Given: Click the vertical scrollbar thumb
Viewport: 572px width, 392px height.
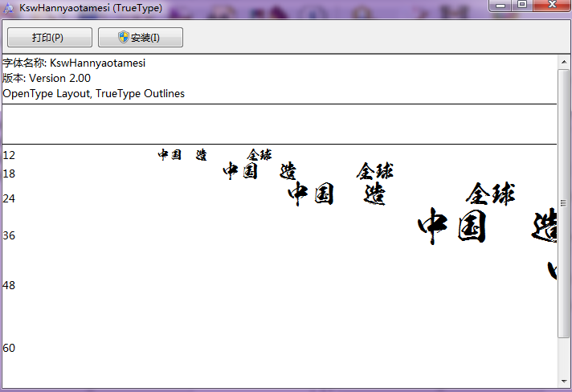Looking at the screenshot, I should [564, 201].
